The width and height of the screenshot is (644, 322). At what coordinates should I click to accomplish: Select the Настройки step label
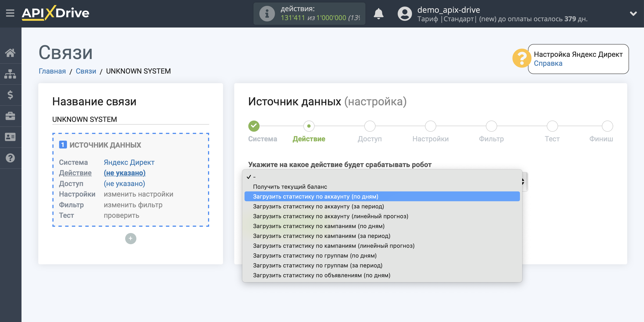click(x=431, y=139)
